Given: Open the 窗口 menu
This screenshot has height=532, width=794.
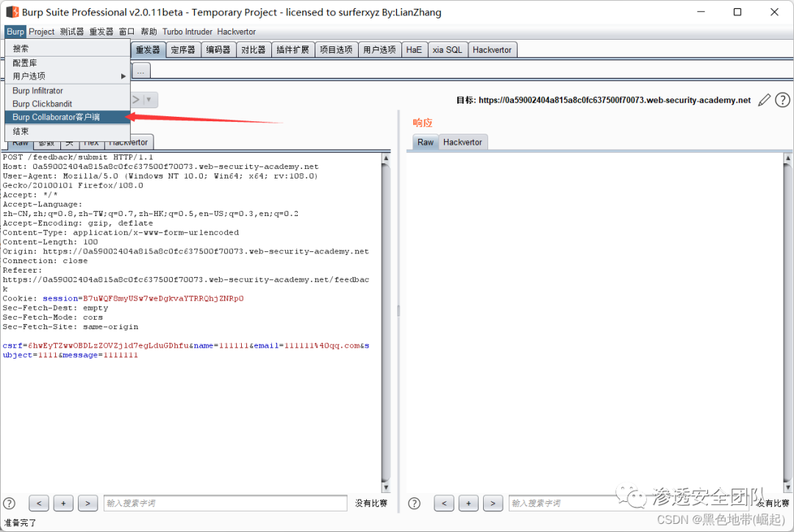Looking at the screenshot, I should point(126,32).
